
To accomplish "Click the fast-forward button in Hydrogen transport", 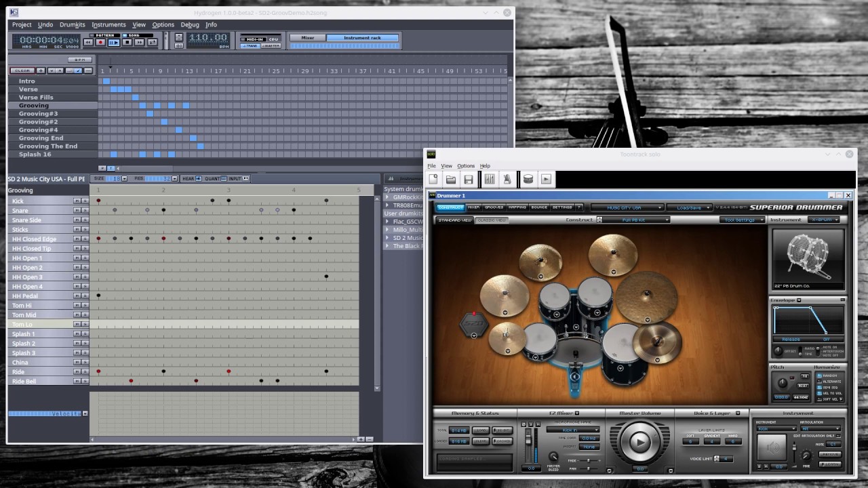I will tap(140, 42).
